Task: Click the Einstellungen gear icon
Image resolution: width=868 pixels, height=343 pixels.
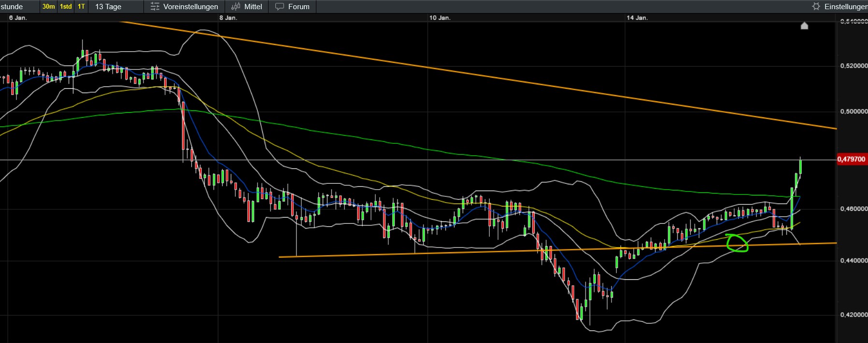Action: click(816, 6)
